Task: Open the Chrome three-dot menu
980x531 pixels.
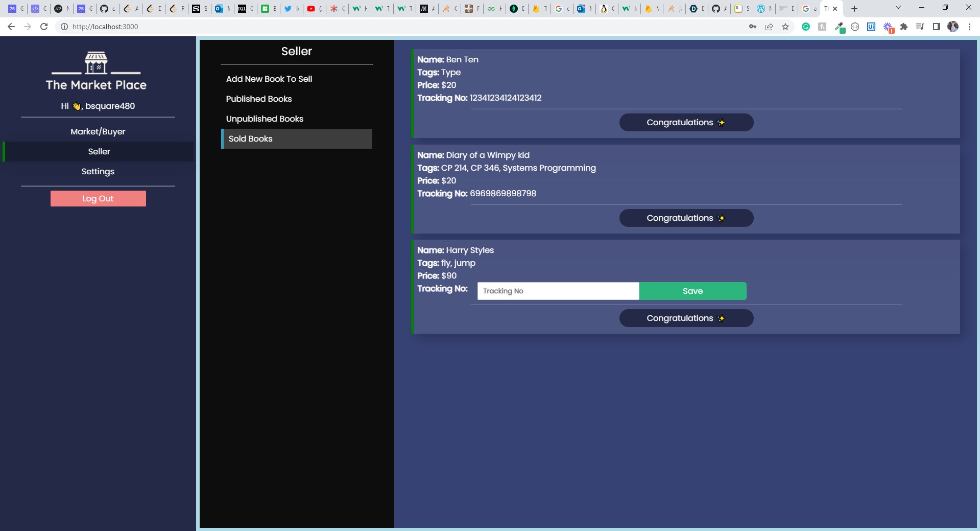Action: (969, 27)
